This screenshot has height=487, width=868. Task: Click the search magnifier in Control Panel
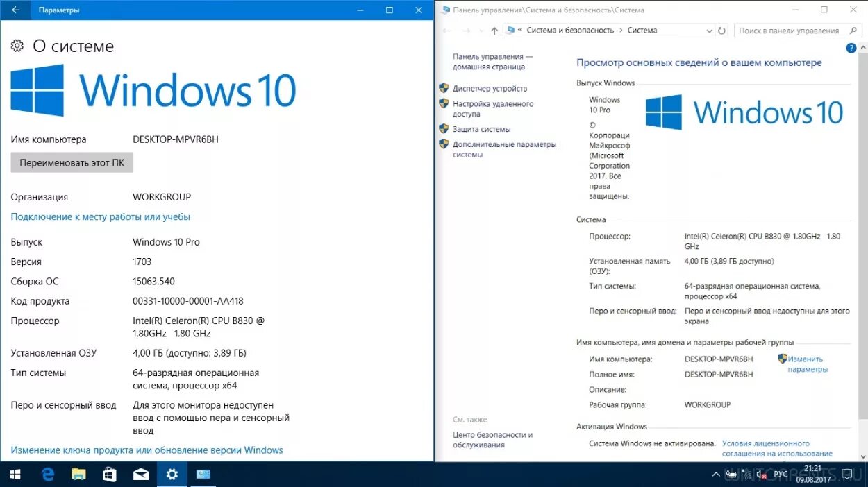pyautogui.click(x=853, y=31)
